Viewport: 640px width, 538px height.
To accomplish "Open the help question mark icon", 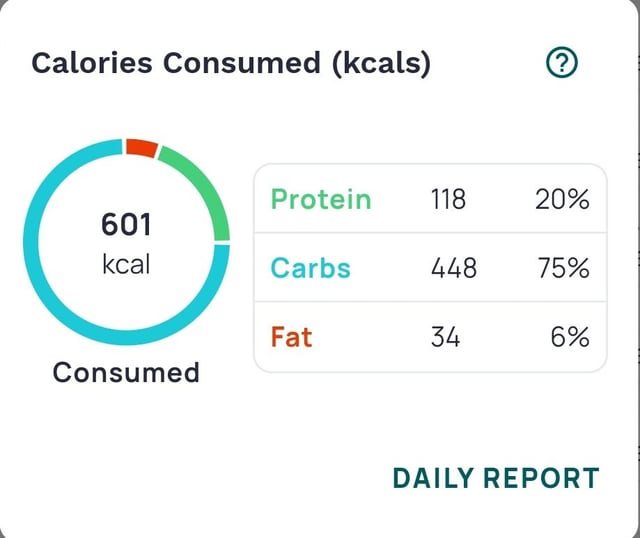I will pos(563,64).
